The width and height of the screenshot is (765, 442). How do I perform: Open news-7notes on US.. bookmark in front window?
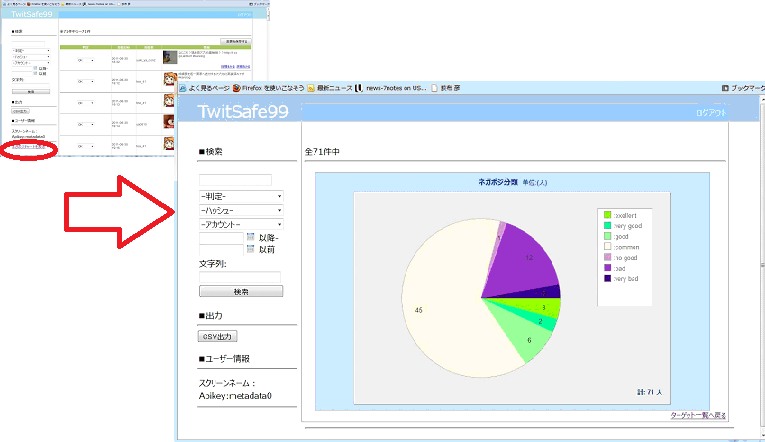click(x=390, y=88)
